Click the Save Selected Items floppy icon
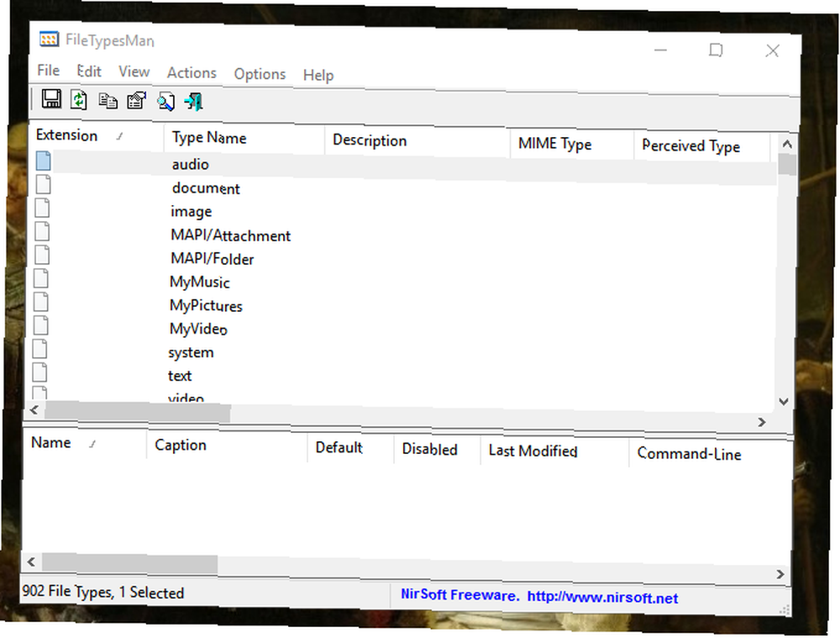 (51, 99)
